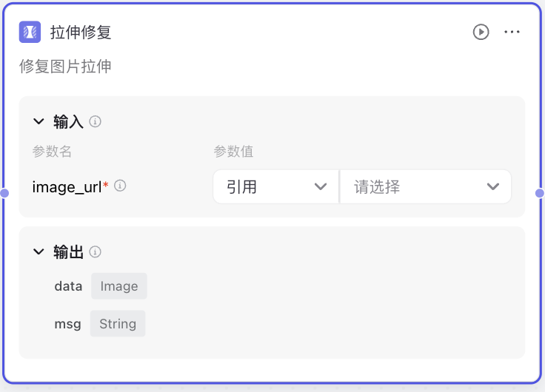Click the image_url parameter name
The width and height of the screenshot is (545, 392).
coord(67,187)
